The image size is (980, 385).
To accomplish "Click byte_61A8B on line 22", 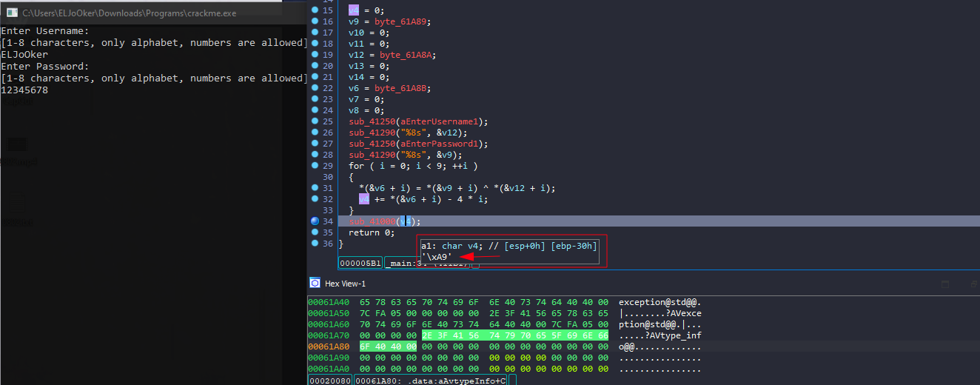I will pos(403,88).
